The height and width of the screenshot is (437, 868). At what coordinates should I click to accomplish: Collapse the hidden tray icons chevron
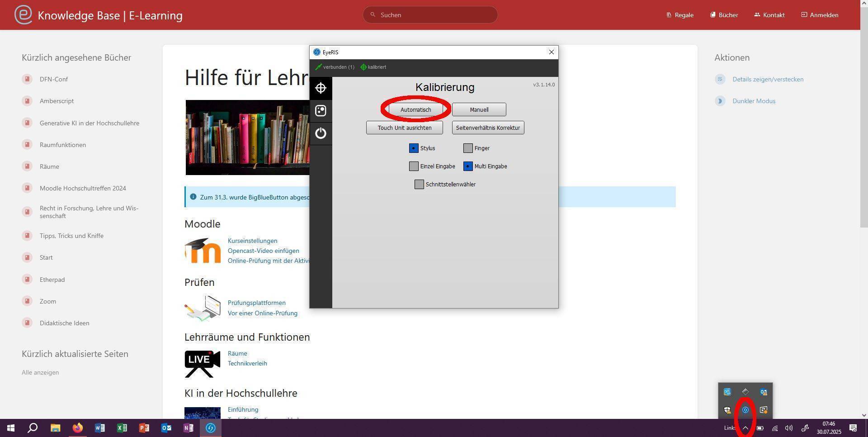click(745, 428)
